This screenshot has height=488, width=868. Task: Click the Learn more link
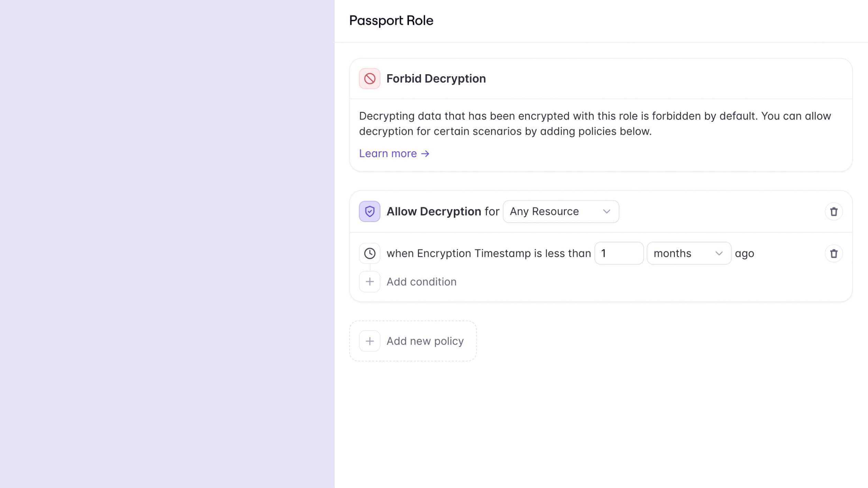(x=388, y=154)
